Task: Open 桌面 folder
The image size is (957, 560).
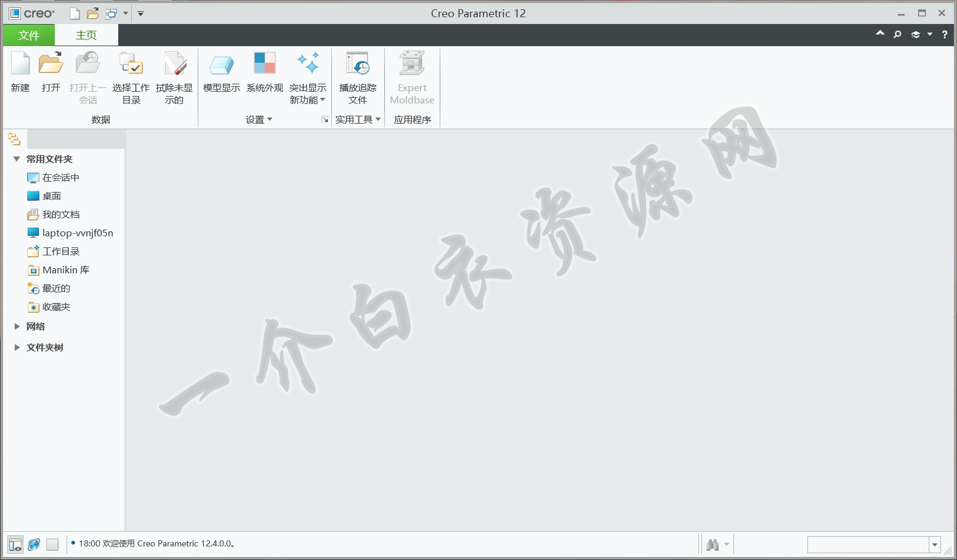Action: 44,196
